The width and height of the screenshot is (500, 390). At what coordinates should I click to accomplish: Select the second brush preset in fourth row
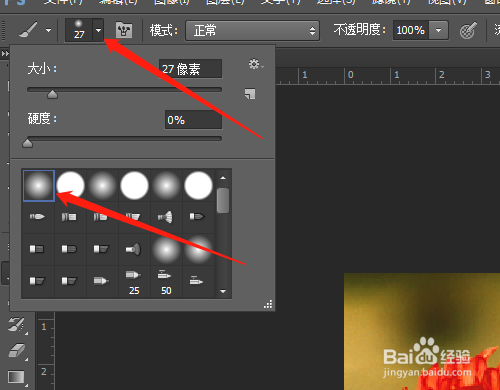(69, 281)
